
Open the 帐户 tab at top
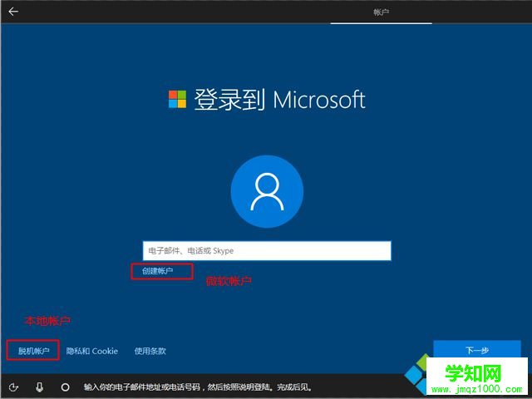pos(381,12)
